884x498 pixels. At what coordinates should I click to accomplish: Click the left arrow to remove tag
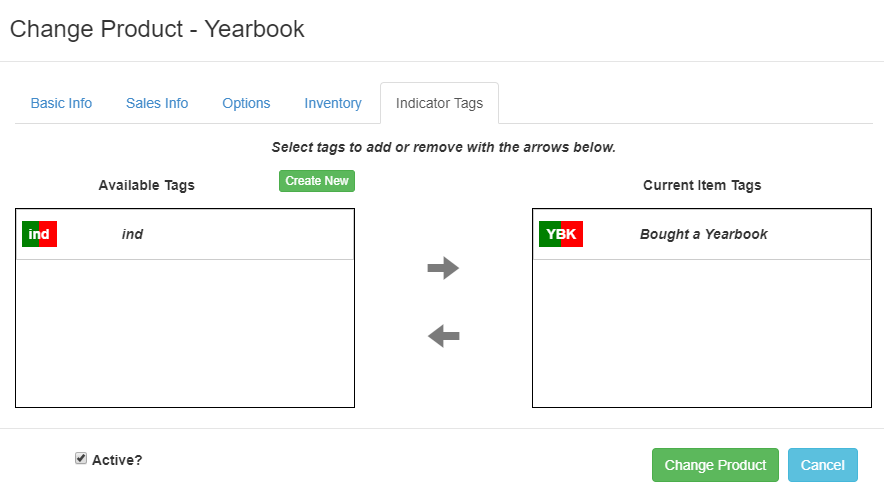click(x=443, y=336)
